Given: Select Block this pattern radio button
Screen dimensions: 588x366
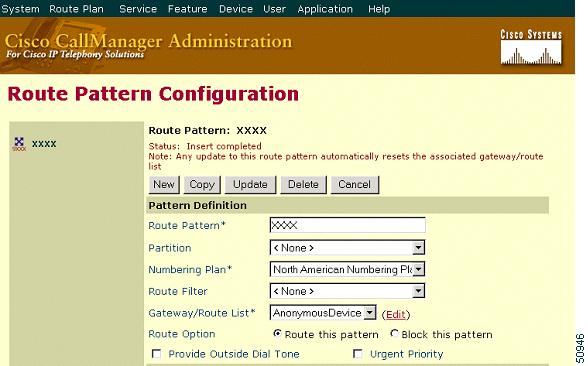Looking at the screenshot, I should click(x=394, y=333).
